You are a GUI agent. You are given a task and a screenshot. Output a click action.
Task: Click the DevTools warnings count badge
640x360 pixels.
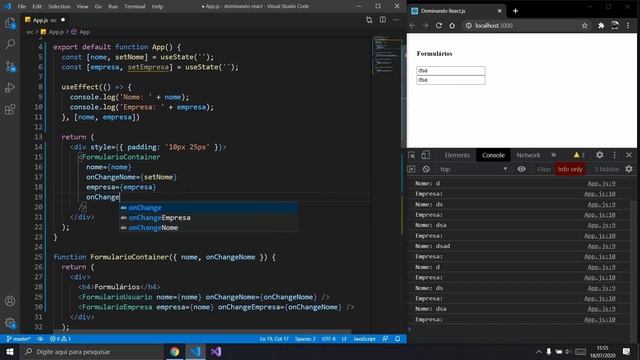tap(579, 155)
